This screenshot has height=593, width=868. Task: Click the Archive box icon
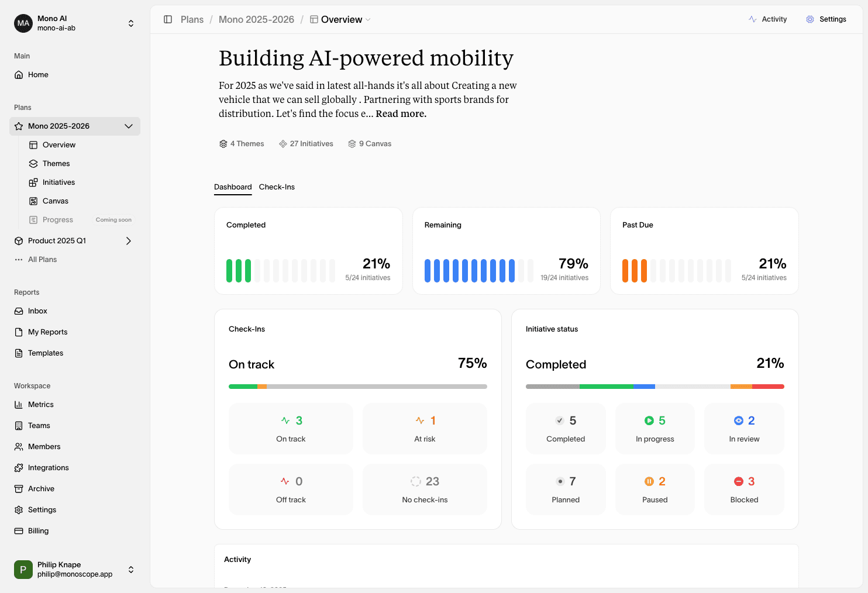click(x=19, y=489)
